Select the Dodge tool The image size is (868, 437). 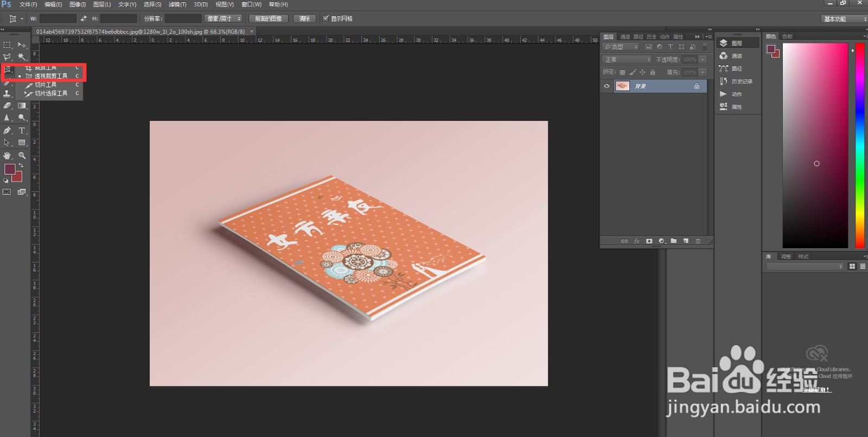(22, 118)
